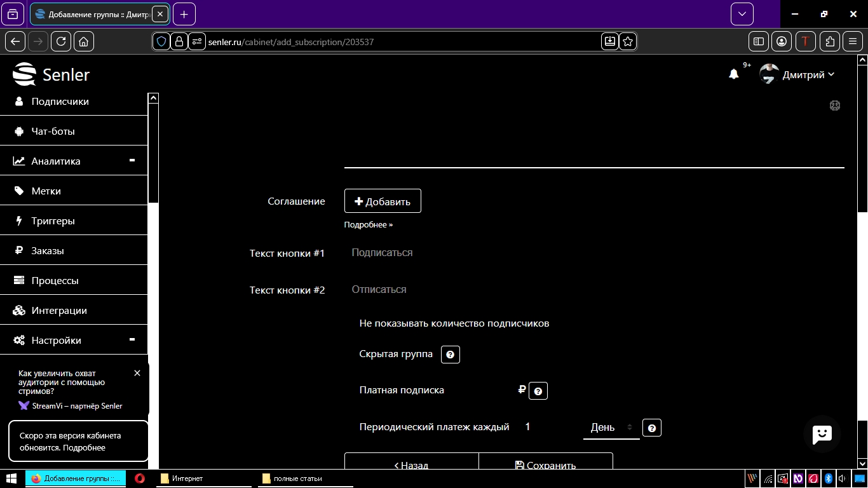The width and height of the screenshot is (868, 488).
Task: Open Firefox extensions puzzle icon
Action: tap(829, 41)
